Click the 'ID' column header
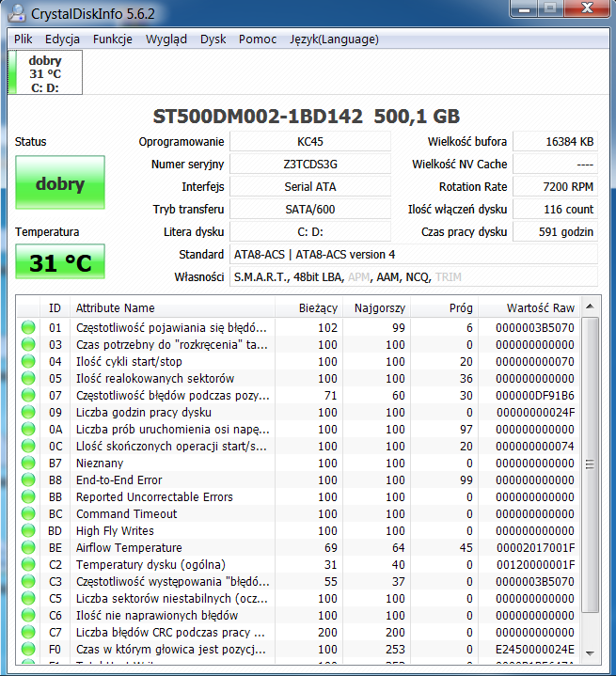 point(55,307)
